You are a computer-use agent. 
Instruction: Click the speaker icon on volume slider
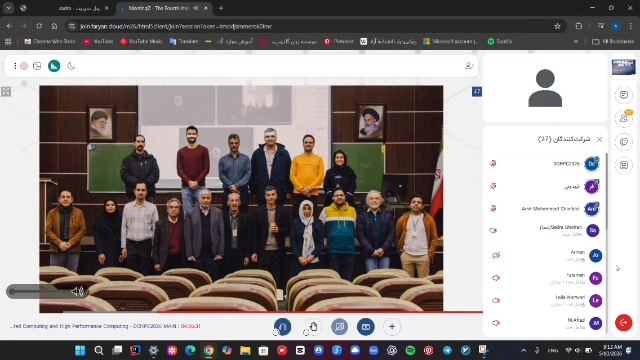coord(77,291)
